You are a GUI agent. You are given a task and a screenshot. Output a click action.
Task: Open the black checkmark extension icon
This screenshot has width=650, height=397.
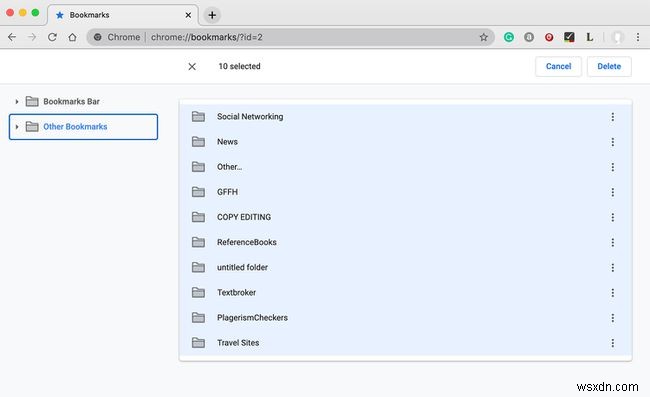point(569,37)
